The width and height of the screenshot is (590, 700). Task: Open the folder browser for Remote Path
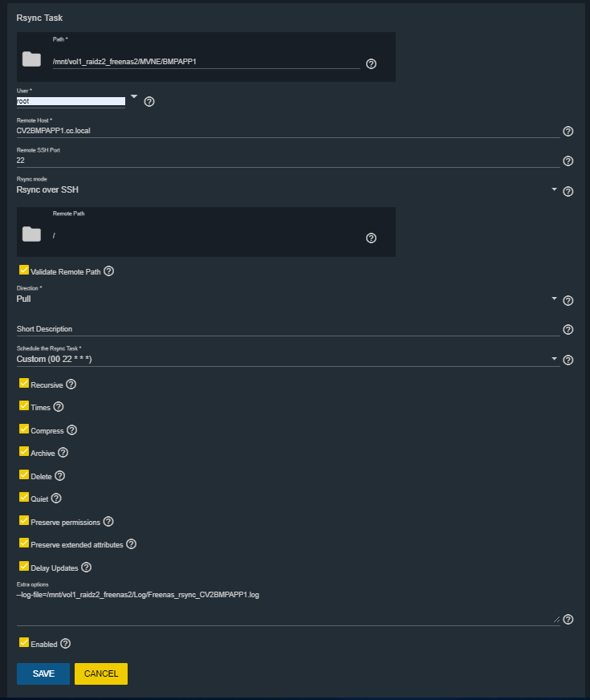(x=31, y=234)
